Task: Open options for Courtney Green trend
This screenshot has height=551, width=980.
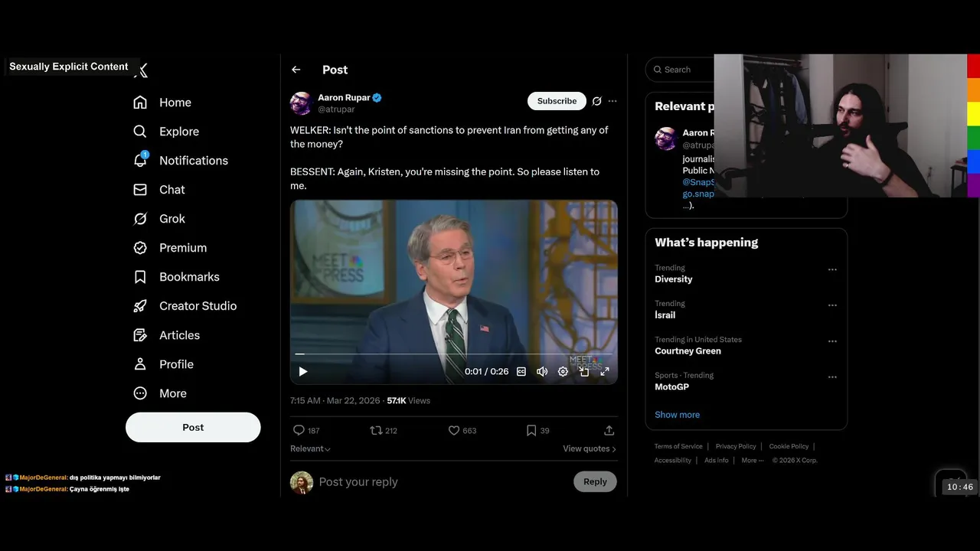Action: pyautogui.click(x=832, y=341)
